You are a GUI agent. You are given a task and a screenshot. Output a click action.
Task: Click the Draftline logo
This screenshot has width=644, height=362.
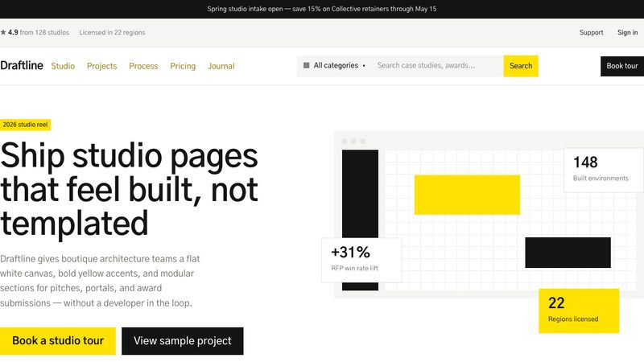[22, 66]
